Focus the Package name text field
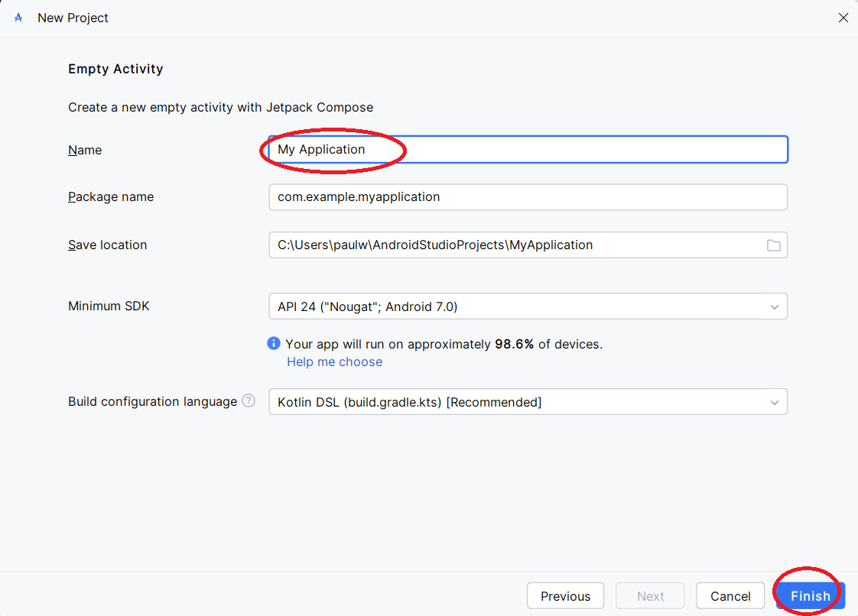Viewport: 858px width, 616px height. 528,197
